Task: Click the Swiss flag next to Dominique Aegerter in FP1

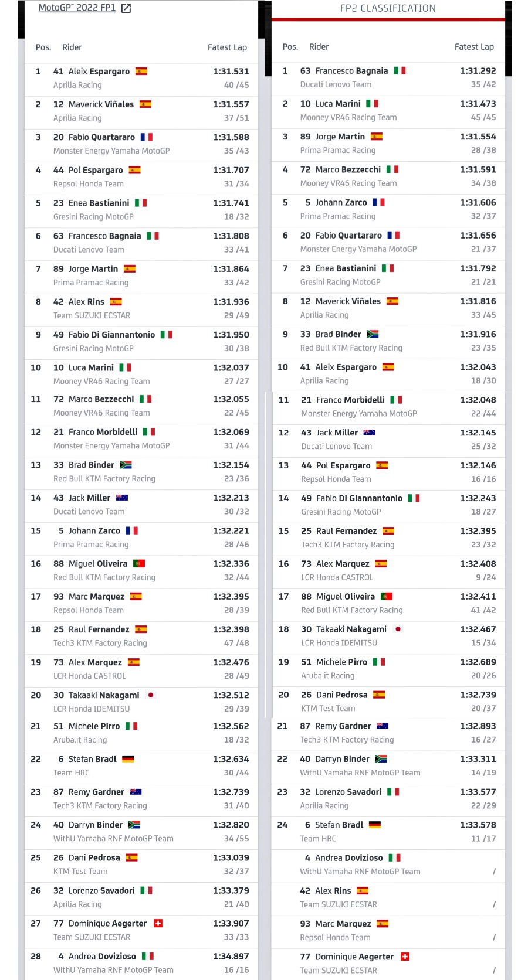Action: [158, 924]
